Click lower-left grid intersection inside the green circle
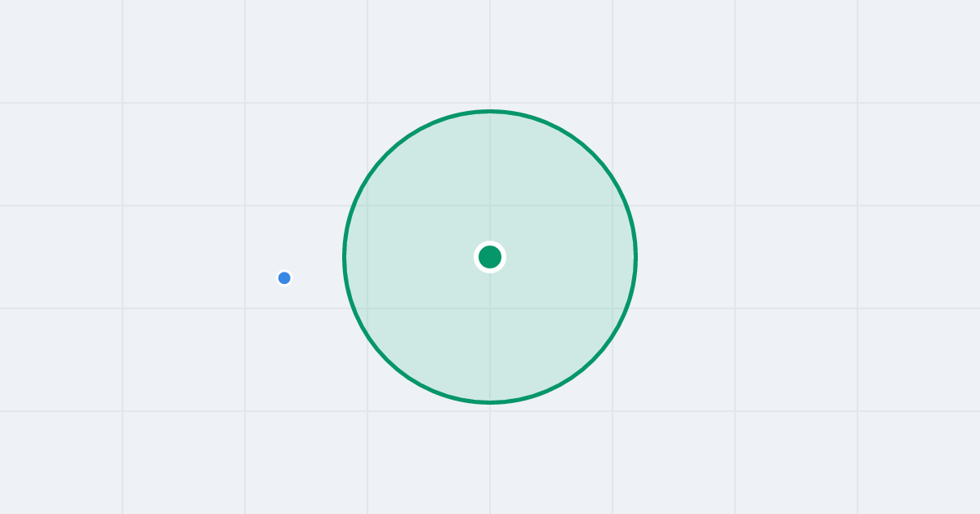980x514 pixels. 367,308
